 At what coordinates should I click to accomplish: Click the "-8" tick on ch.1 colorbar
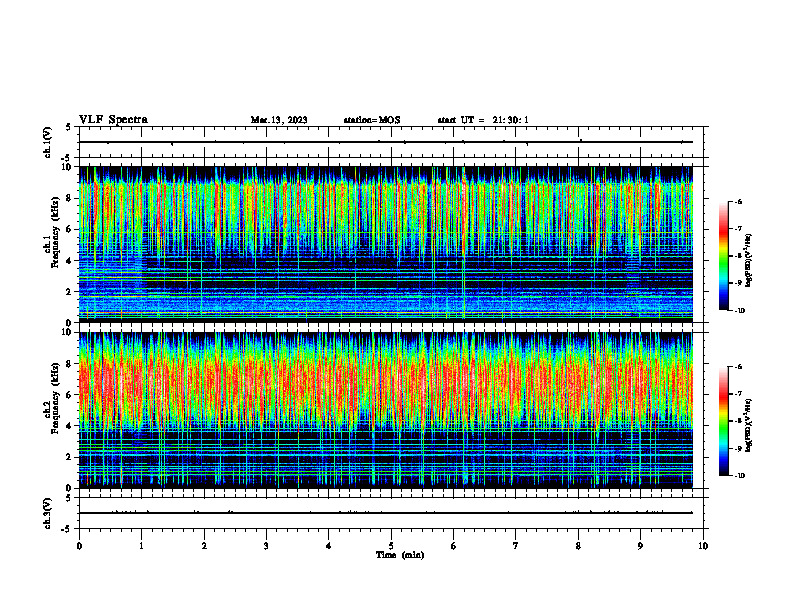tap(738, 256)
